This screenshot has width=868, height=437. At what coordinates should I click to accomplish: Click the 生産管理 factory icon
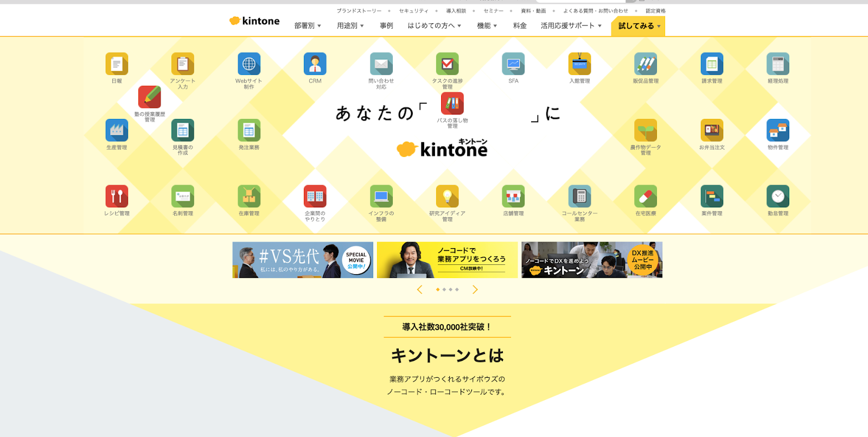(x=117, y=130)
